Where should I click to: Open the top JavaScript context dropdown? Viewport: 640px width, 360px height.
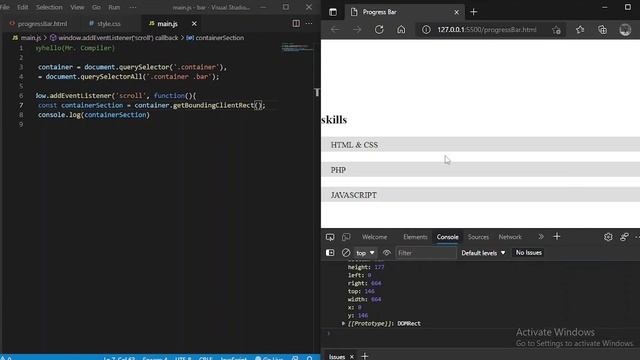(x=365, y=253)
